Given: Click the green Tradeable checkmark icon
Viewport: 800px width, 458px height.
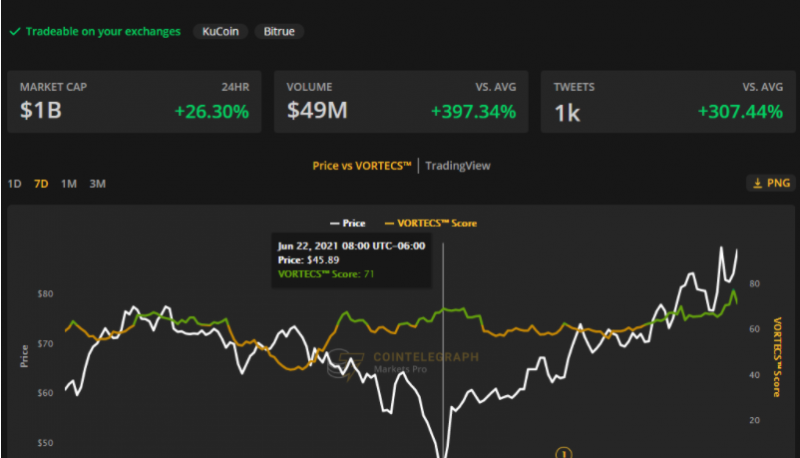Looking at the screenshot, I should pyautogui.click(x=14, y=32).
